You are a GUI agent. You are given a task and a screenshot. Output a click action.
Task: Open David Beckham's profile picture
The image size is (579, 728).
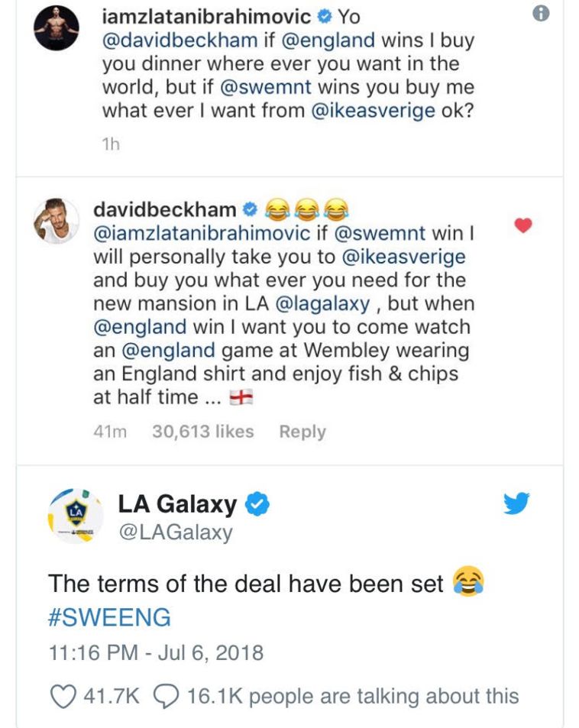coord(57,221)
